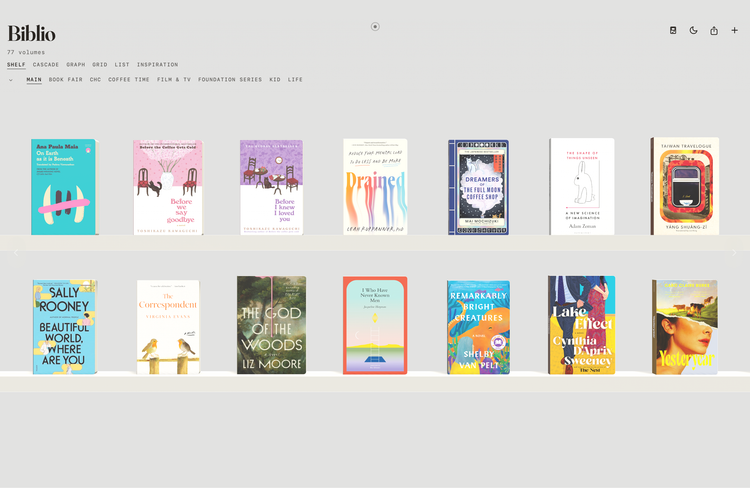Open the Drained book cover
The image size is (750, 488).
click(375, 187)
